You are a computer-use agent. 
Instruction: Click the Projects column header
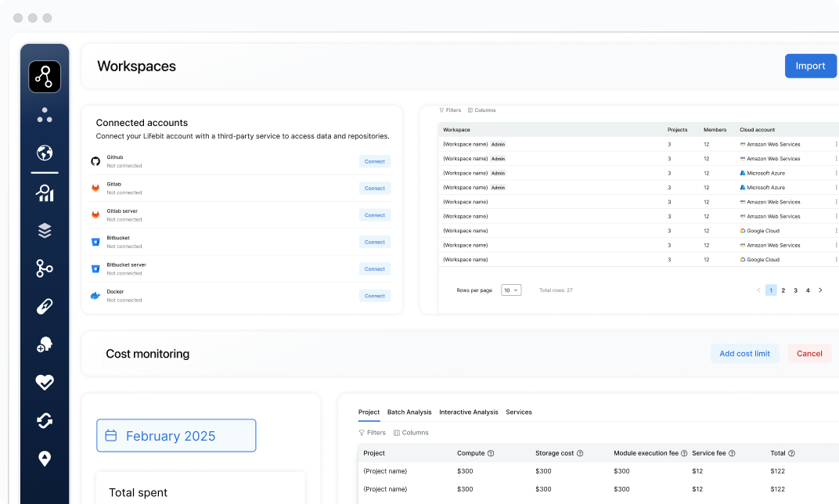tap(678, 130)
